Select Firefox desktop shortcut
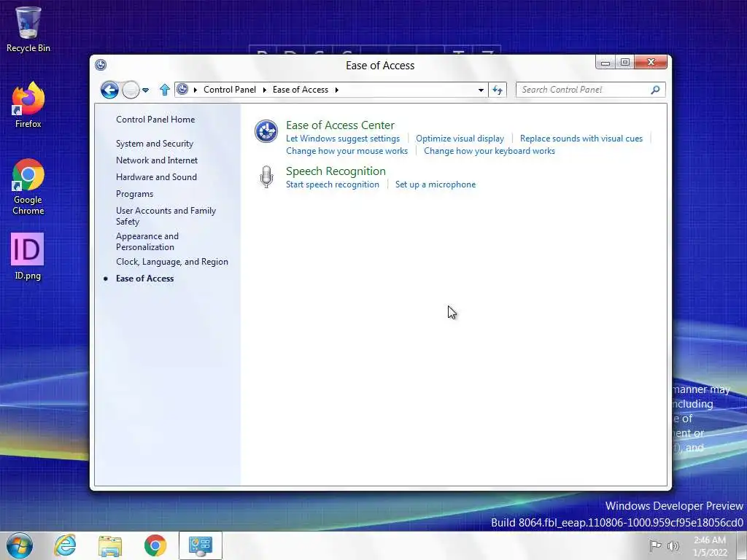Image resolution: width=747 pixels, height=560 pixels. click(28, 105)
